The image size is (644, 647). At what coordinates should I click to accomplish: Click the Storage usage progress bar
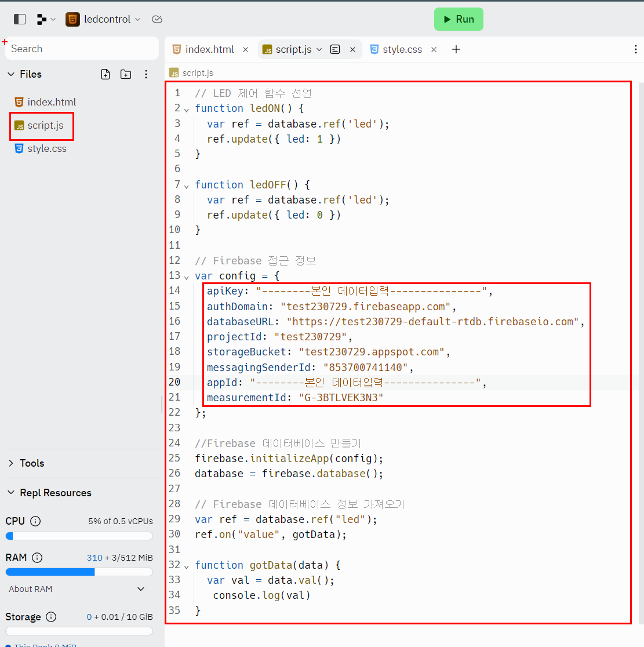pyautogui.click(x=79, y=631)
